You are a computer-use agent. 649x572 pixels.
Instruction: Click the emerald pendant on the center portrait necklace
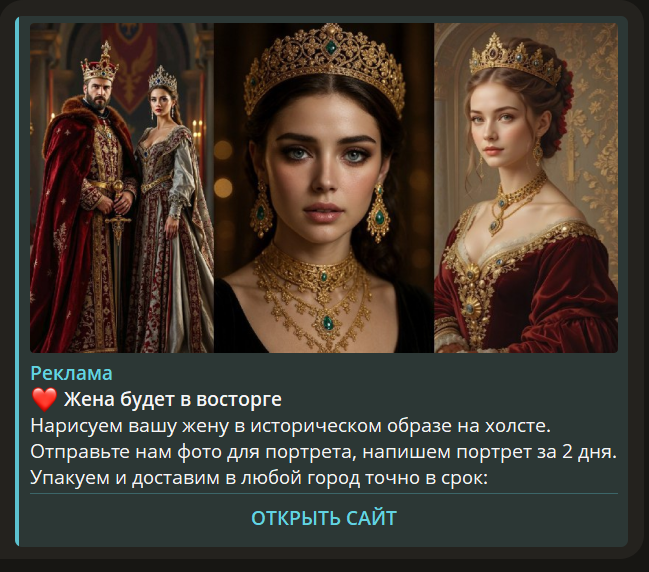(x=328, y=322)
